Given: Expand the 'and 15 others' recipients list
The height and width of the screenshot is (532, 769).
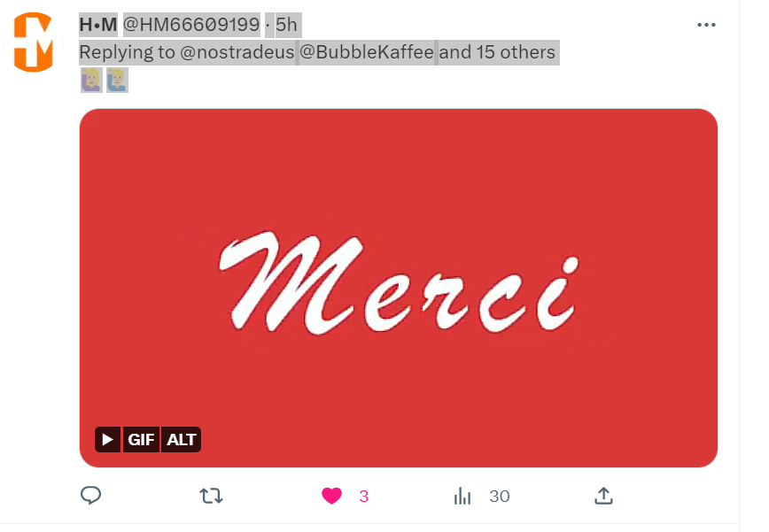Looking at the screenshot, I should [497, 52].
